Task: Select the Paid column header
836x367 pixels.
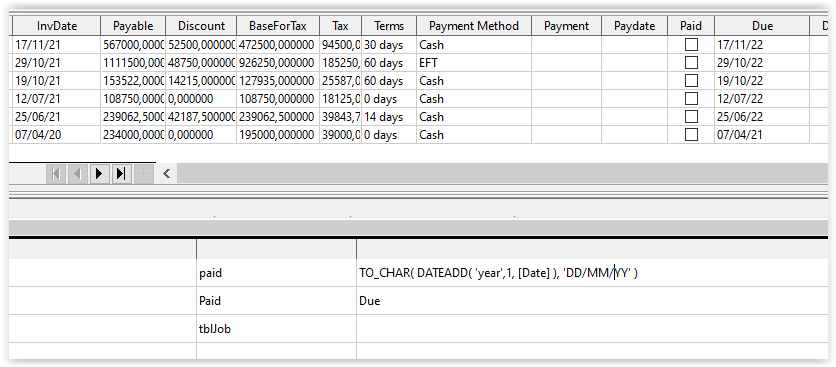Action: pos(691,26)
